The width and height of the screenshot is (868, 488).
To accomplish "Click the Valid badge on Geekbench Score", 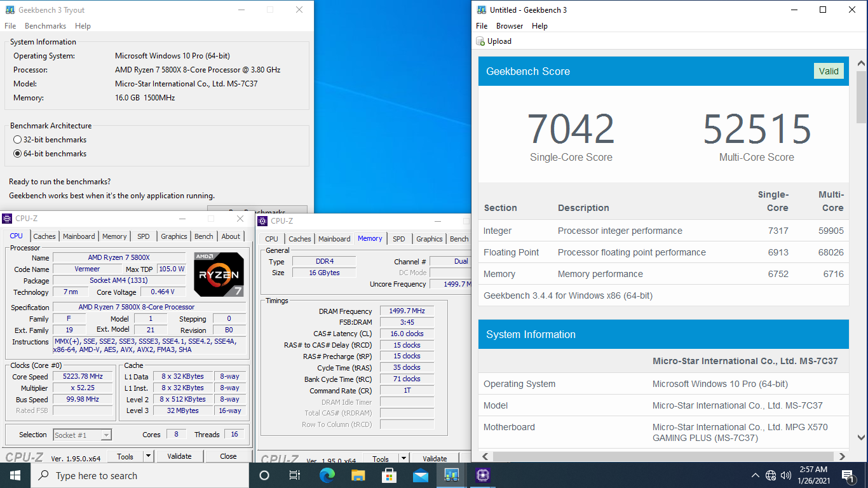I will pyautogui.click(x=829, y=71).
